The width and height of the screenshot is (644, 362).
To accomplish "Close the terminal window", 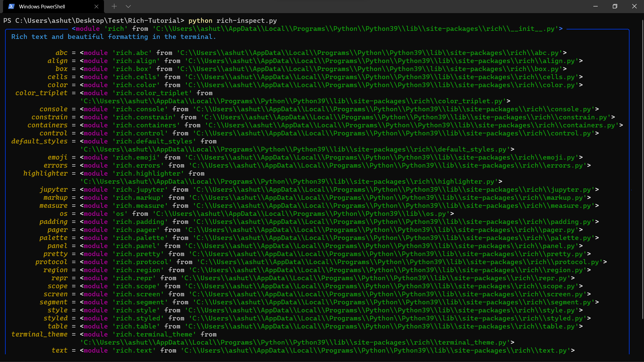I will coord(634,6).
